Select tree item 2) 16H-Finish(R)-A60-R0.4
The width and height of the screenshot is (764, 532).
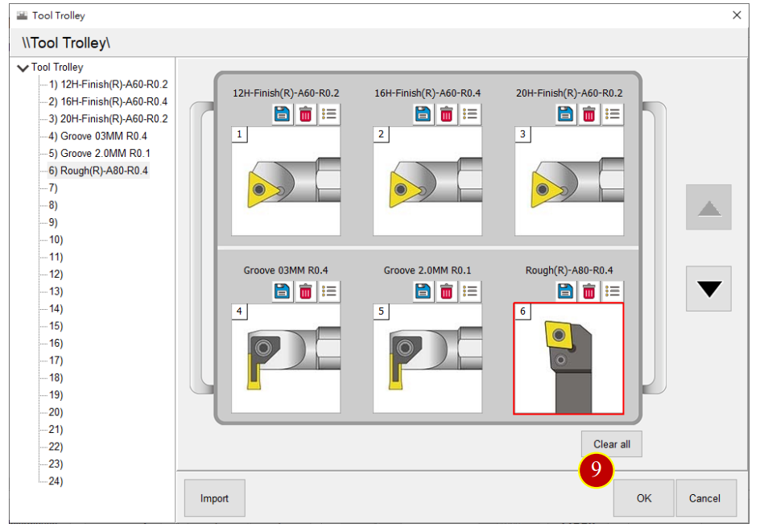[x=108, y=102]
